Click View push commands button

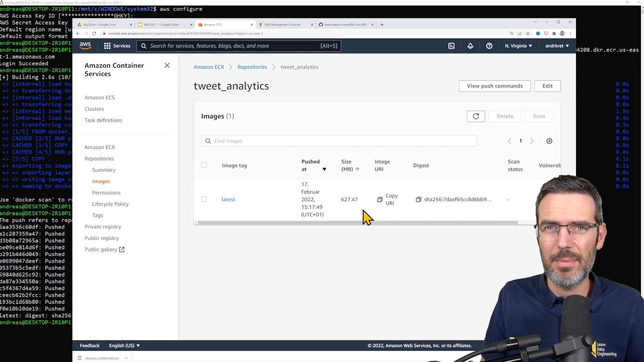(495, 86)
